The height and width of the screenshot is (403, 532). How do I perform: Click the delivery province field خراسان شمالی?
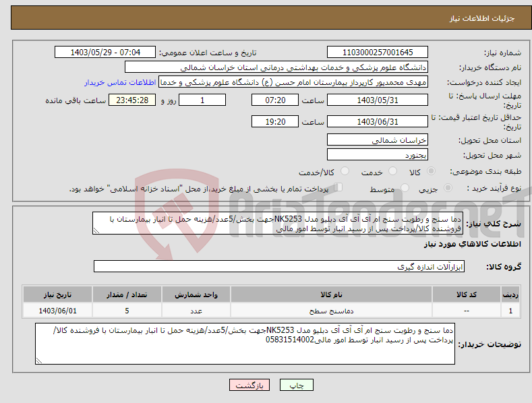(x=378, y=139)
